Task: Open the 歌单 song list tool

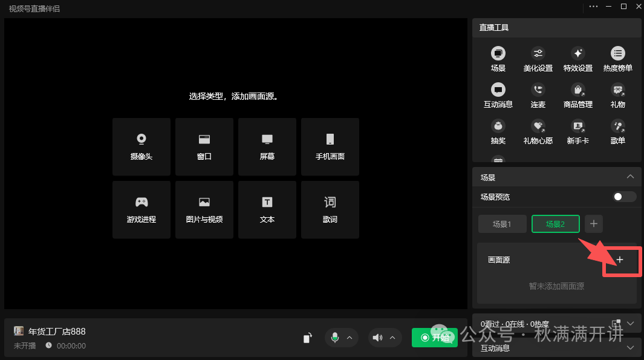Action: point(617,131)
